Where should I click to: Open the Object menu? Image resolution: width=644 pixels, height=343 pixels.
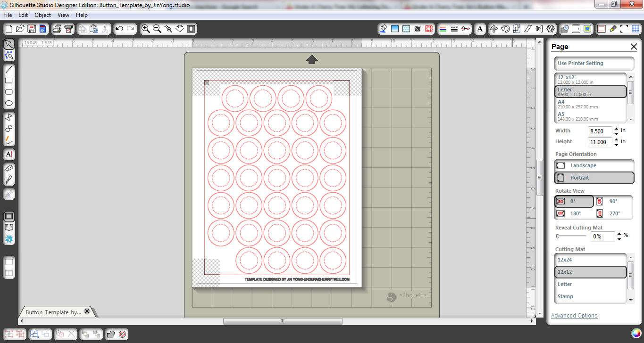tap(42, 15)
